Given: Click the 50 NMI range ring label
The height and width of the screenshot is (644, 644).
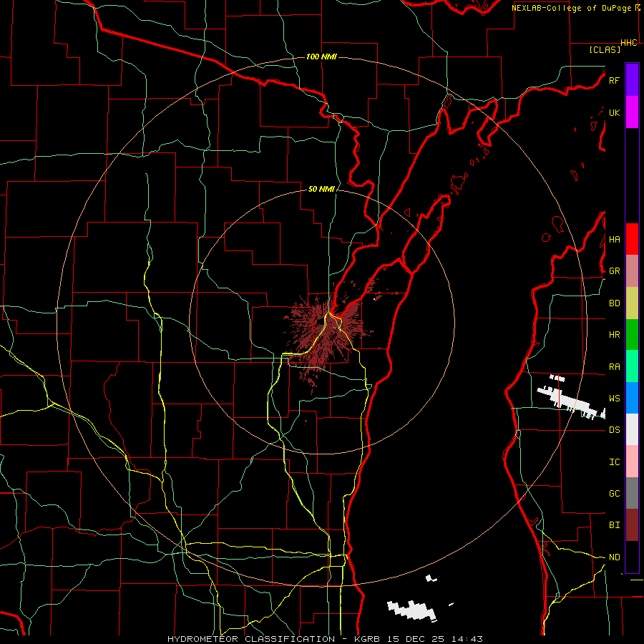Looking at the screenshot, I should (321, 189).
